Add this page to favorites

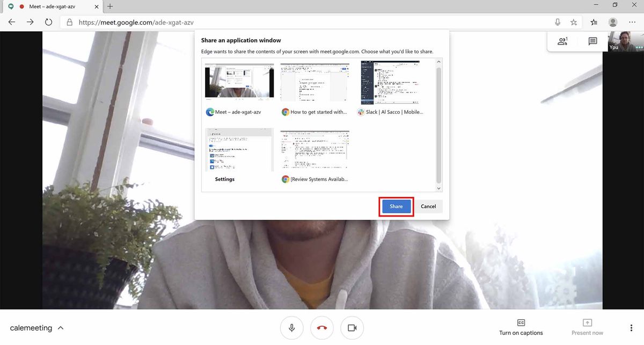tap(574, 22)
